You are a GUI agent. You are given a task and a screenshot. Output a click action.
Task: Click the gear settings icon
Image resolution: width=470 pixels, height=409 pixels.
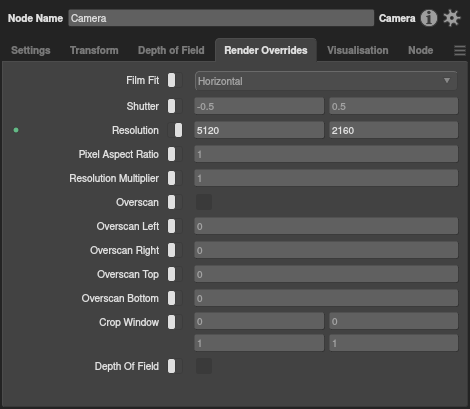452,18
